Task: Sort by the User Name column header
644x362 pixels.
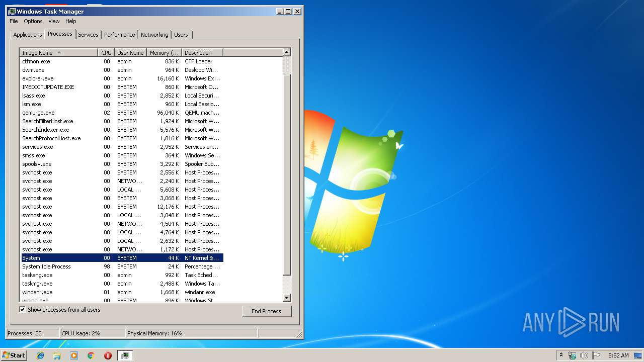Action: pyautogui.click(x=130, y=53)
